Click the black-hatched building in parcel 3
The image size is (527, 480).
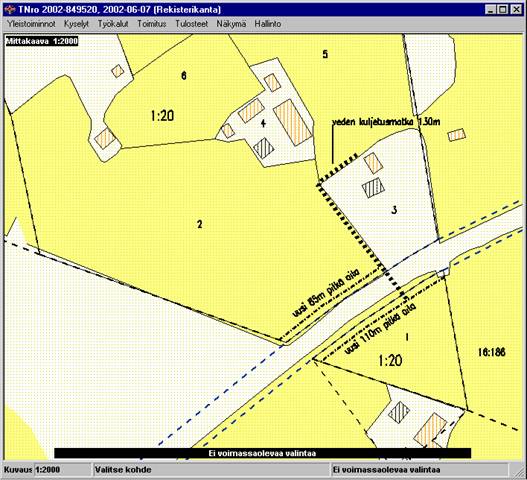coord(373,188)
